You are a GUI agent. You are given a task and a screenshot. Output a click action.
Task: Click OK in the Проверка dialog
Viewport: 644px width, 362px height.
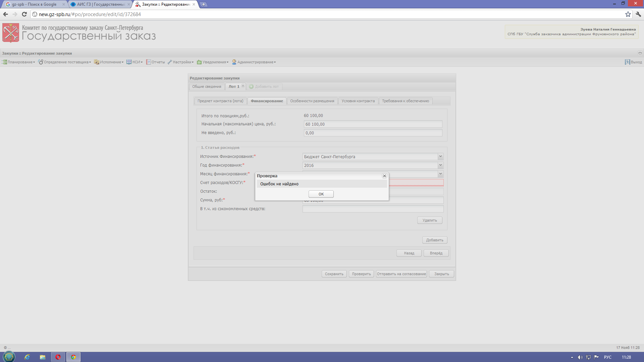pyautogui.click(x=321, y=194)
